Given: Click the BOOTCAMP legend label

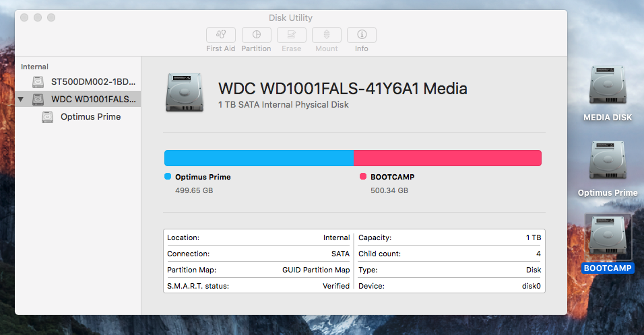Looking at the screenshot, I should 393,177.
